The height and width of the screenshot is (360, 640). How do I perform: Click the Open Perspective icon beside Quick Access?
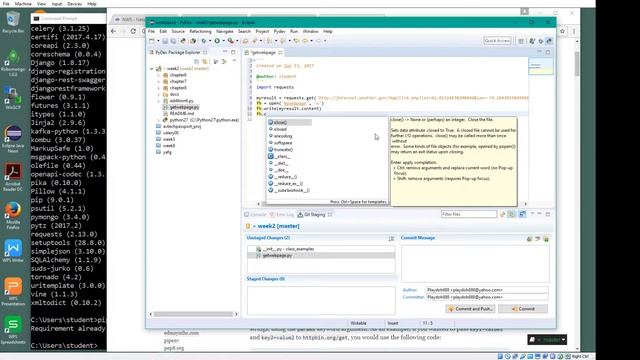click(x=521, y=41)
